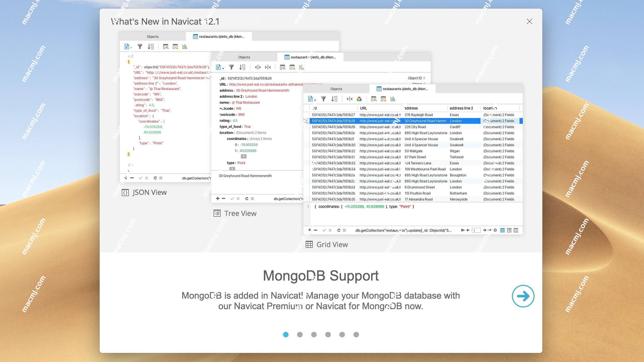Select the third pagination dot
Image resolution: width=644 pixels, height=362 pixels.
pyautogui.click(x=314, y=334)
